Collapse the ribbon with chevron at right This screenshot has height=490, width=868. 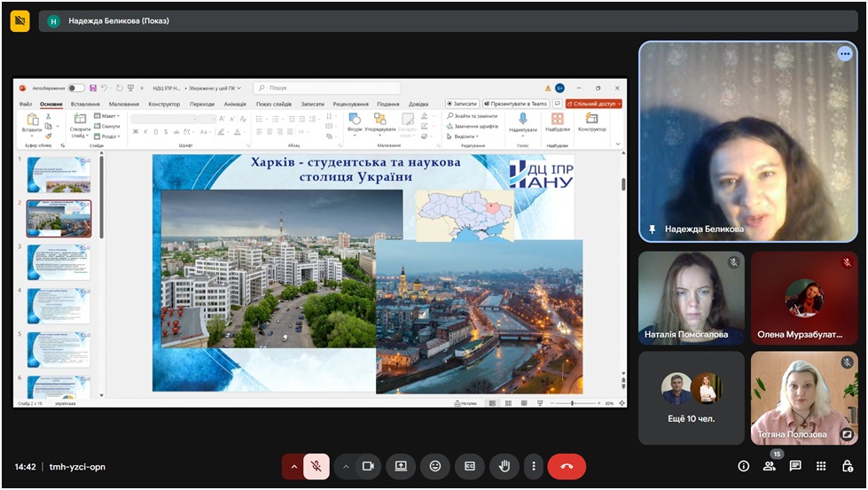pos(618,144)
